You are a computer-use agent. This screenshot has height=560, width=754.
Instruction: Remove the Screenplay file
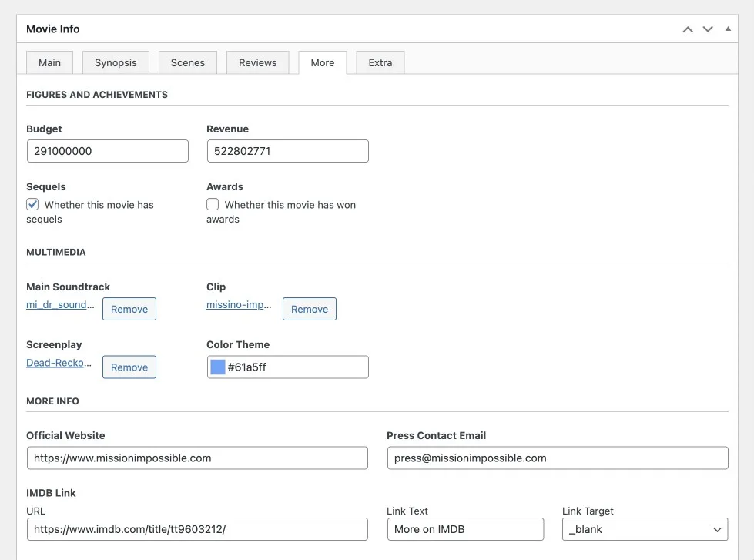(x=129, y=367)
